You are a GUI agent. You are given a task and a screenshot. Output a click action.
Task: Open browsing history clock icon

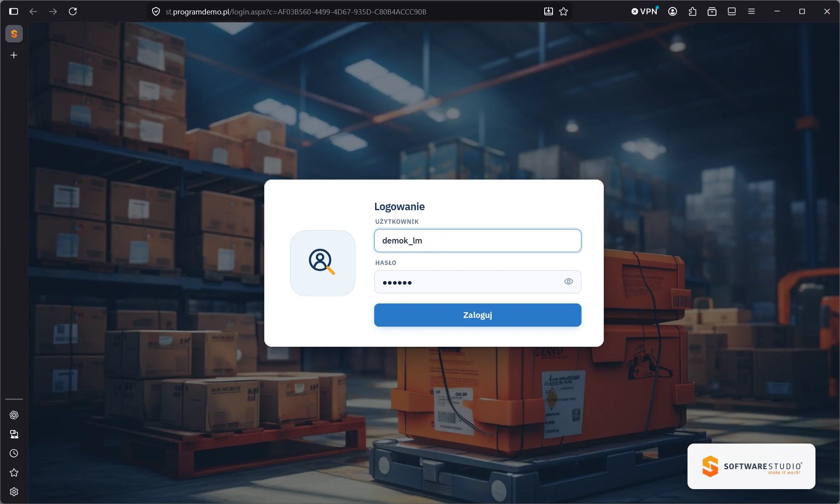point(14,453)
